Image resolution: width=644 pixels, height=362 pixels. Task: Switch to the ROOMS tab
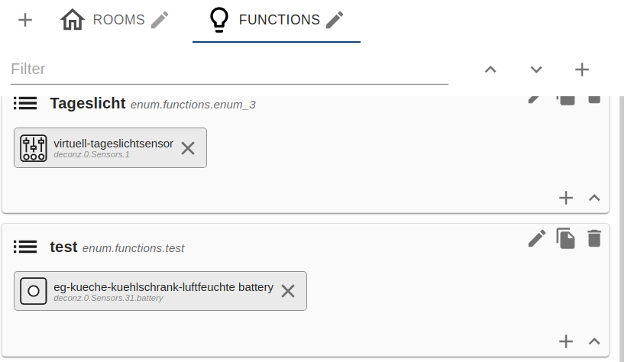[102, 20]
